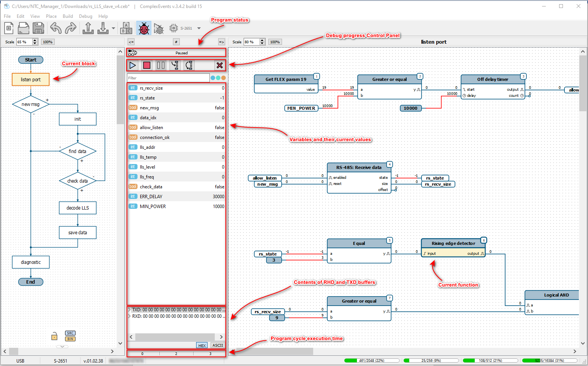
Task: Click the variable Filter input field
Action: (x=168, y=78)
